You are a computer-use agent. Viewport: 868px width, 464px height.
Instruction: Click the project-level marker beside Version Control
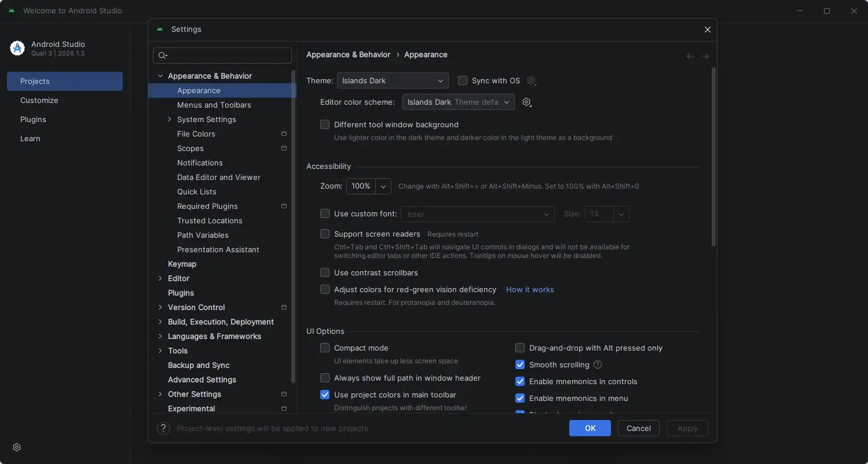click(x=284, y=307)
